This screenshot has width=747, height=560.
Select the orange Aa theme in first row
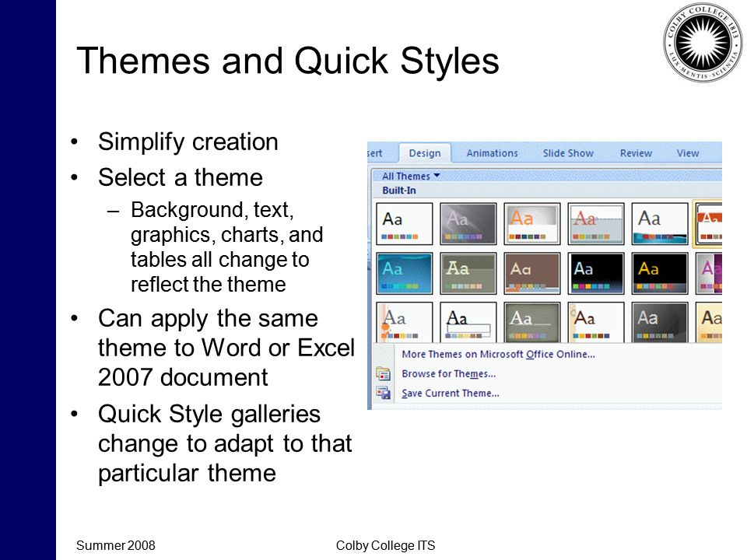point(532,224)
